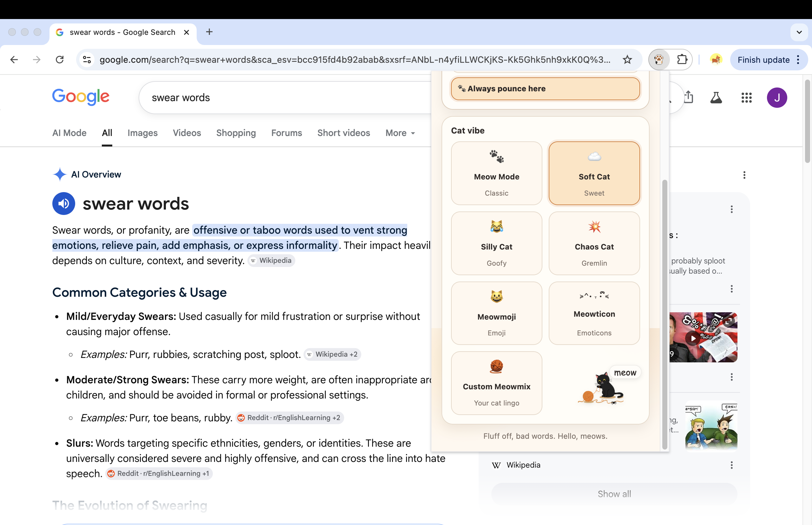Open Reddit r/EnglishLearning +2 citation
The height and width of the screenshot is (525, 812).
[289, 418]
